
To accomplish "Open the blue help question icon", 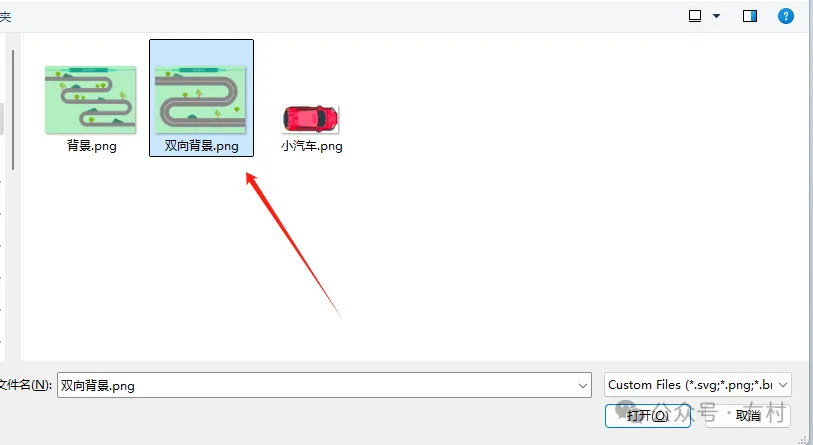I will [x=786, y=16].
